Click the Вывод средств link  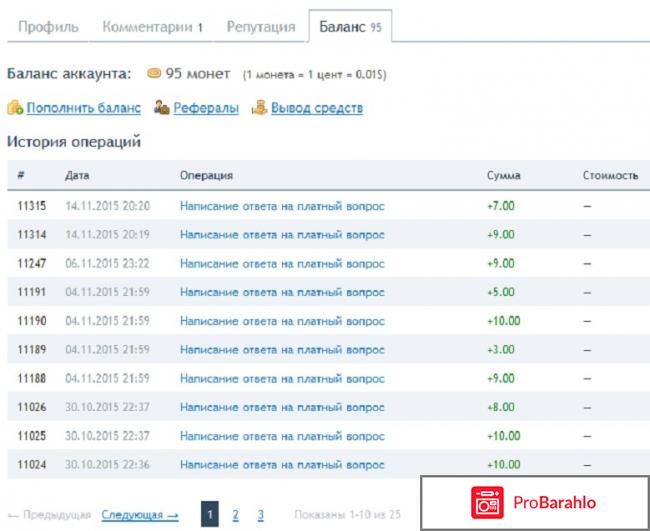(x=317, y=108)
